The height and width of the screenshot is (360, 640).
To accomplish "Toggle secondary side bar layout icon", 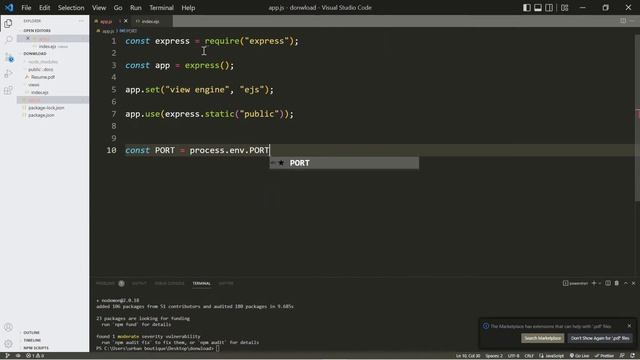I will tap(549, 8).
